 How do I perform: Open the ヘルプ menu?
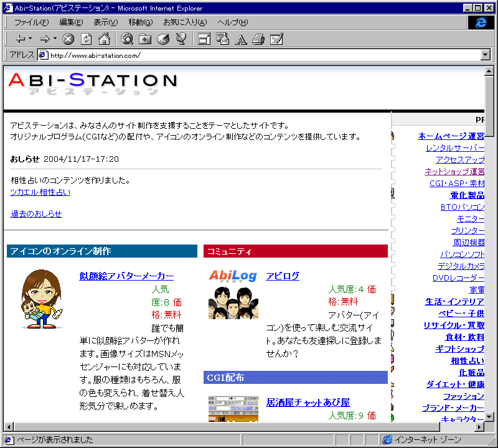[x=233, y=22]
